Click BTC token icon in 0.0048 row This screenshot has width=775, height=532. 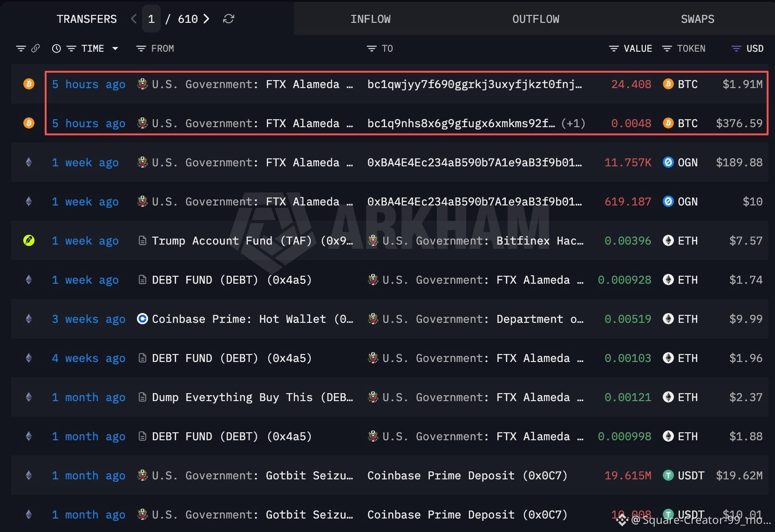coord(668,123)
